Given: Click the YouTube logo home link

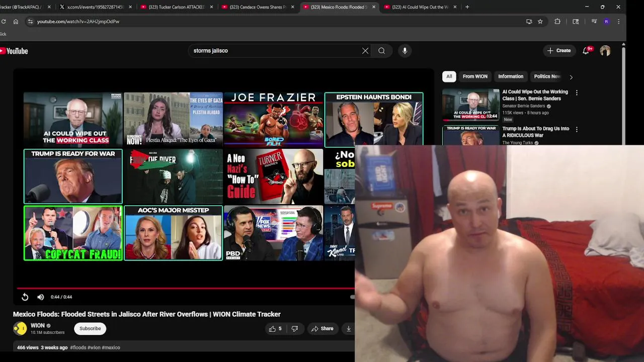Looking at the screenshot, I should pos(14,51).
